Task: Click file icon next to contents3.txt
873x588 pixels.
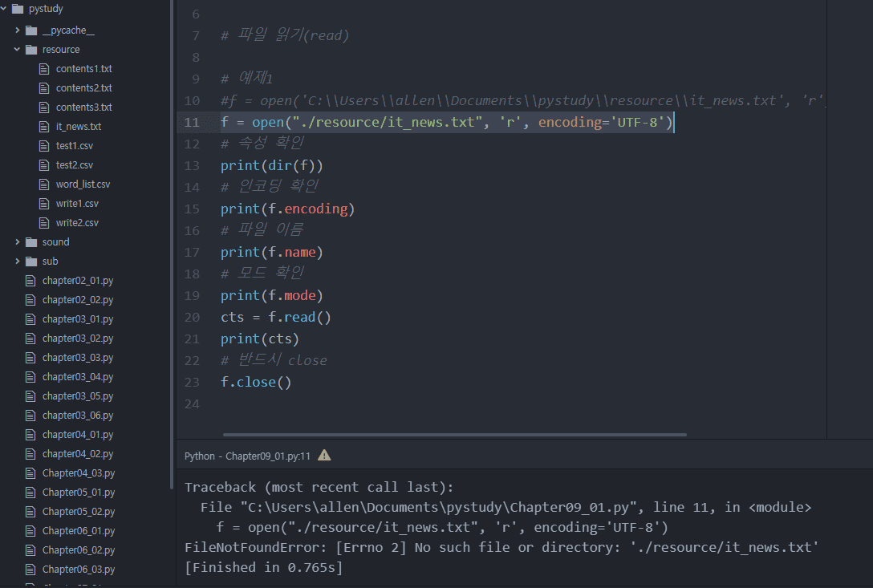Action: (x=45, y=107)
